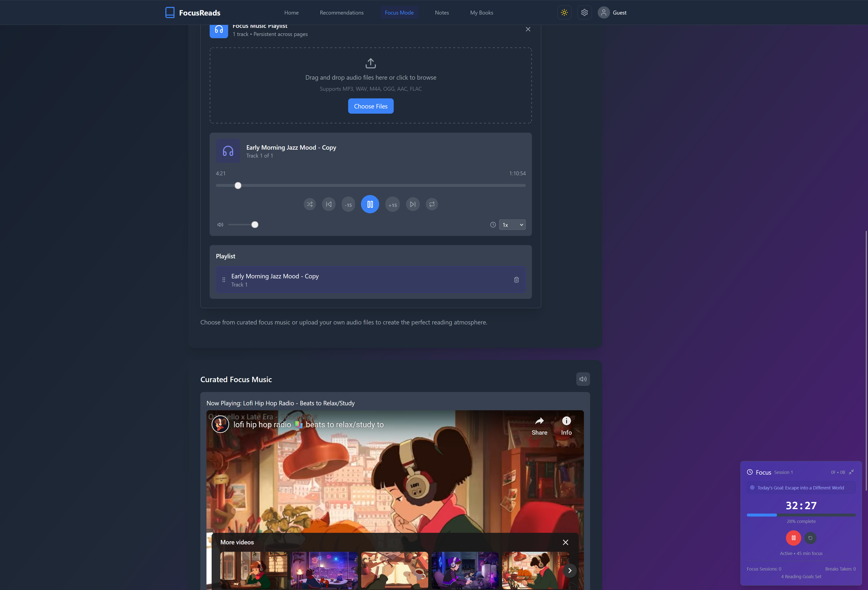Screen dimensions: 868x590
Task: Minimize the Focus timer widget
Action: click(851, 472)
